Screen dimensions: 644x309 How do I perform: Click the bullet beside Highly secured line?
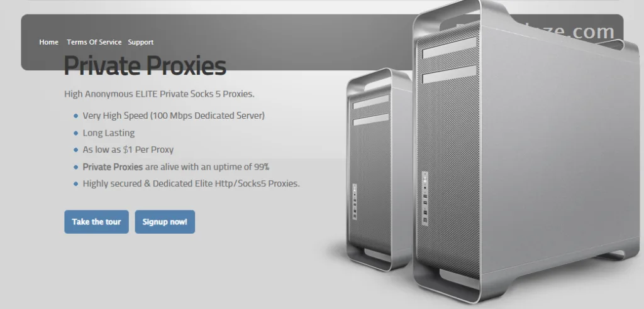coord(75,184)
